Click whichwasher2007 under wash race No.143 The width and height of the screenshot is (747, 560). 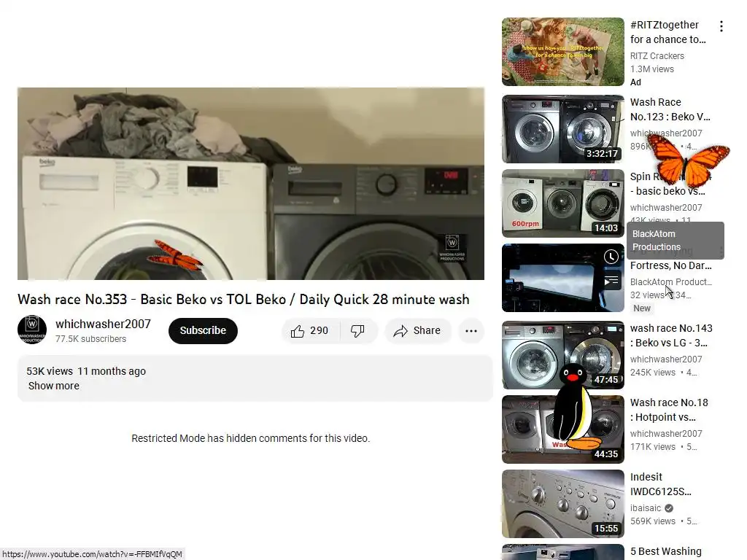[x=666, y=359]
